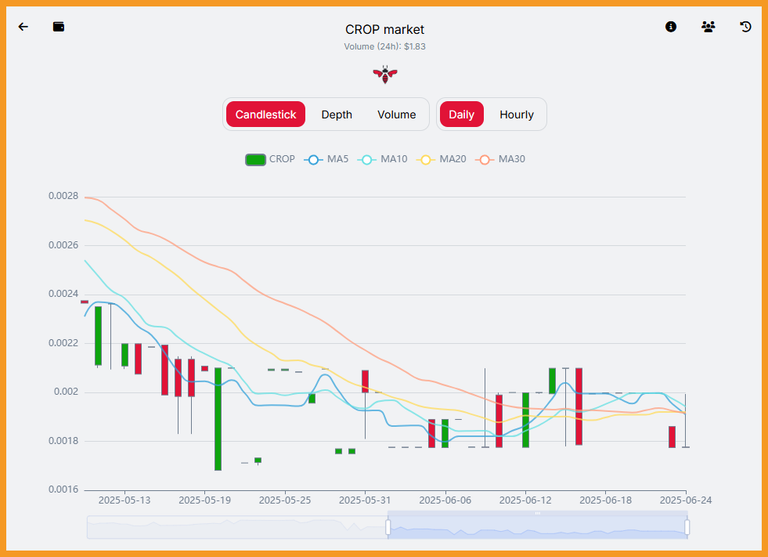Click the right handle of the zoom slider
The width and height of the screenshot is (768, 557).
click(x=687, y=528)
